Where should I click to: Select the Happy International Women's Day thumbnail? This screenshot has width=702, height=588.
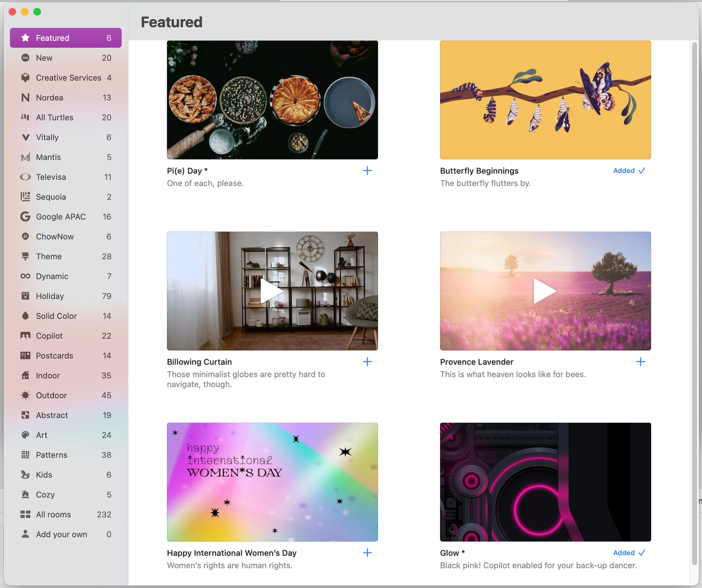point(272,482)
